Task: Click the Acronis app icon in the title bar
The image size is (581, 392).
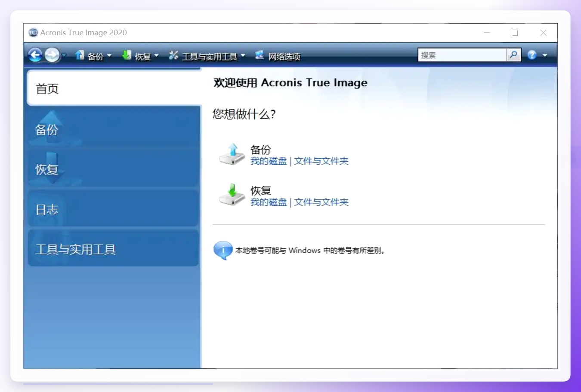Action: [x=33, y=33]
